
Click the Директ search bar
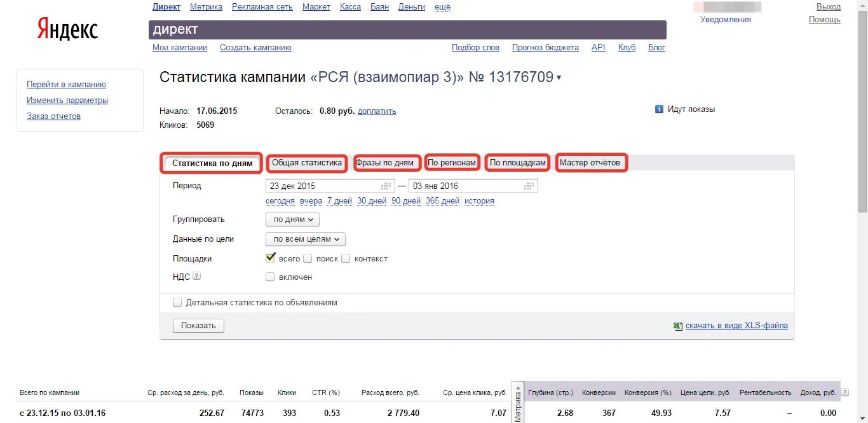tap(407, 30)
